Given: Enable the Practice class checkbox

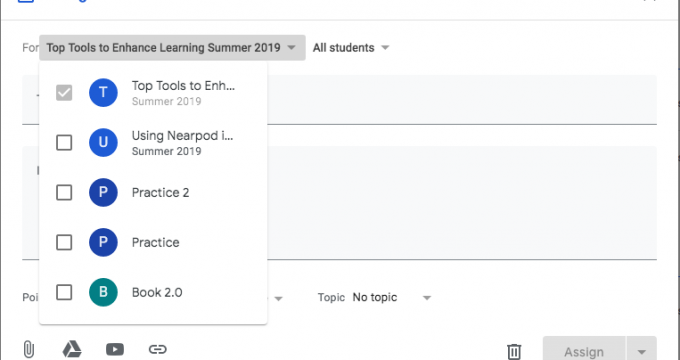Looking at the screenshot, I should tap(64, 242).
